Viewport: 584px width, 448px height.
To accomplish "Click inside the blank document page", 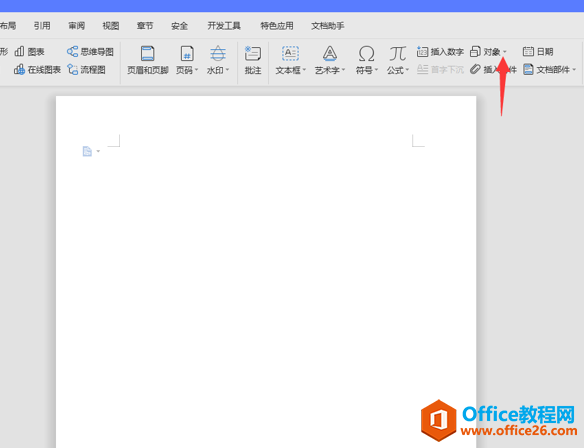I will (x=266, y=272).
